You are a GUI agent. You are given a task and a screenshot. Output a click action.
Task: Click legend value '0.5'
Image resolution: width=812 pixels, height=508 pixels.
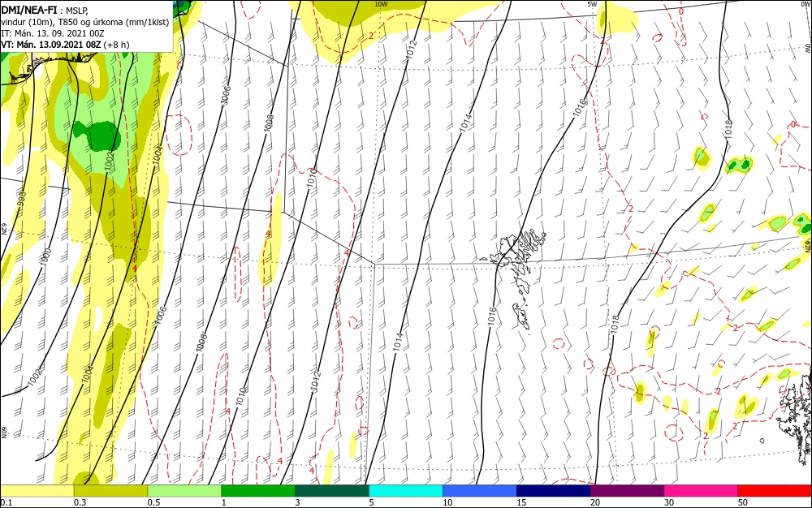(x=153, y=503)
